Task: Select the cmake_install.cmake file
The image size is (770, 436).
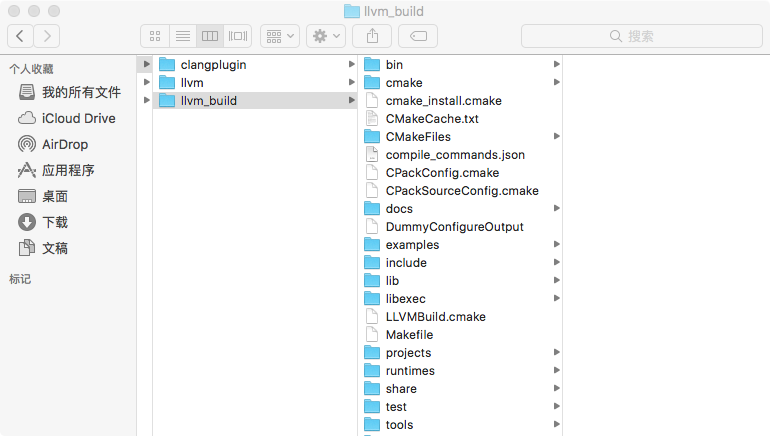Action: click(x=460, y=101)
